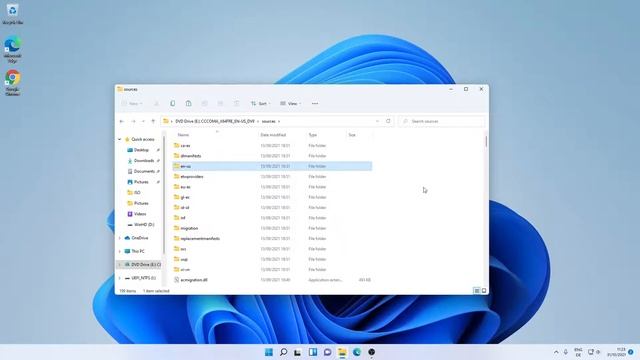Click the microphone icon in system tray
The height and width of the screenshot is (360, 640).
coord(566,352)
